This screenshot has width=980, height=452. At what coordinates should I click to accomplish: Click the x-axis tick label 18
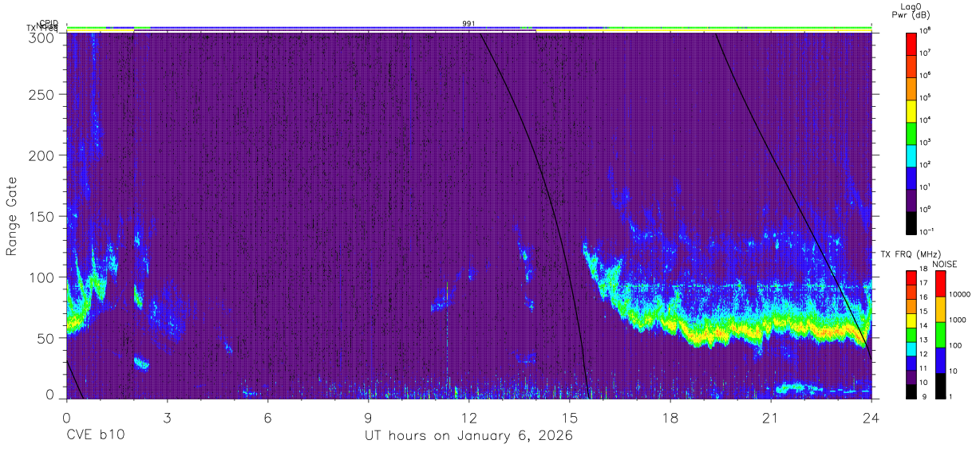click(x=670, y=417)
